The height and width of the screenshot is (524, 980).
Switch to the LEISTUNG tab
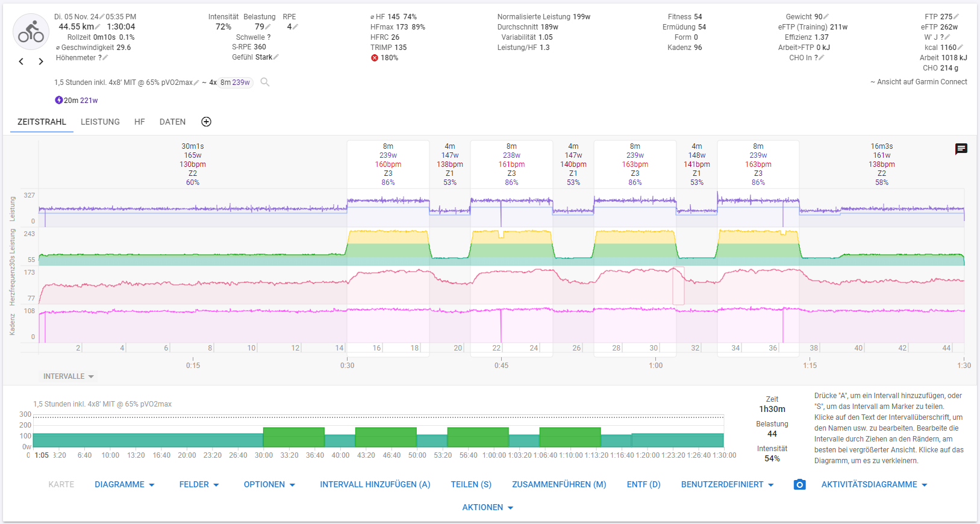[100, 122]
